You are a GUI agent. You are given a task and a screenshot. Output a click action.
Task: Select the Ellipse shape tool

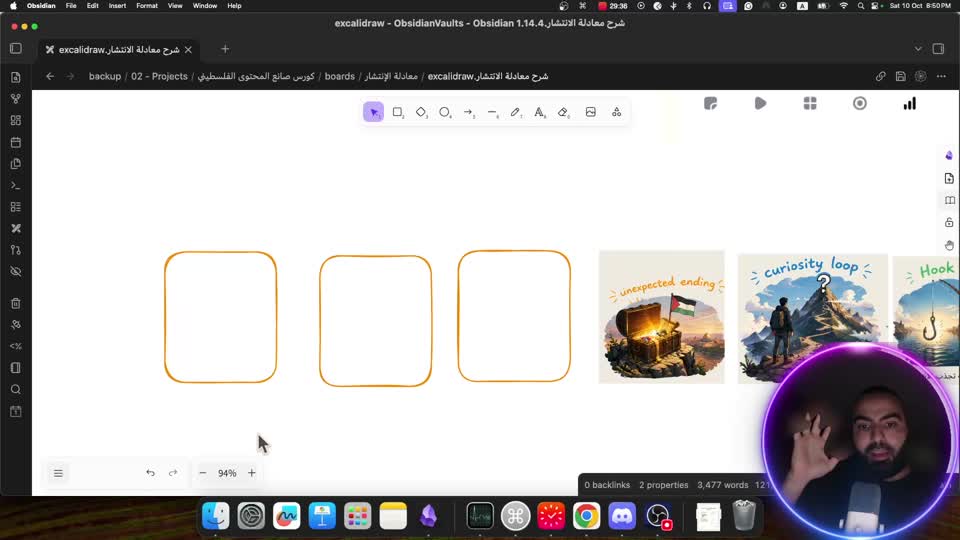444,112
